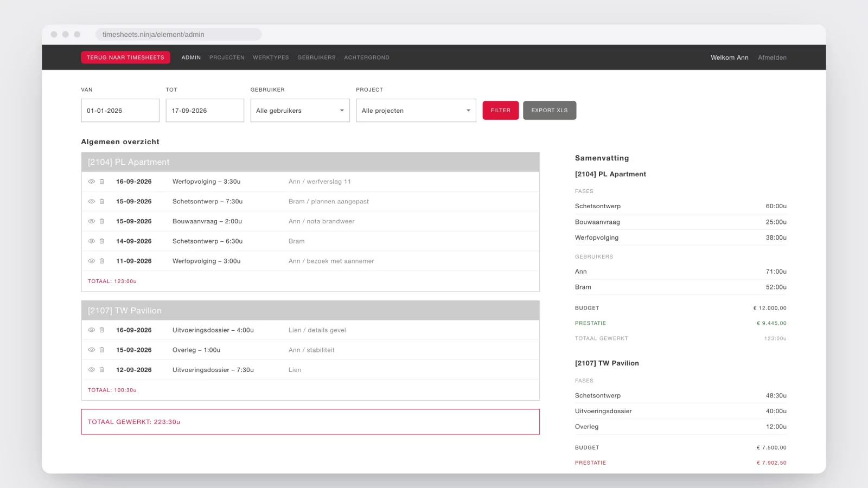868x488 pixels.
Task: View the Schetsontwerp 6:30u entry
Action: 92,241
